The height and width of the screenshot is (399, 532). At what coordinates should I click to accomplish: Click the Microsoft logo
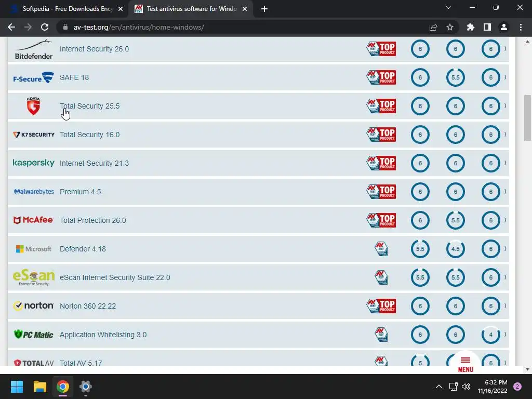(x=34, y=249)
